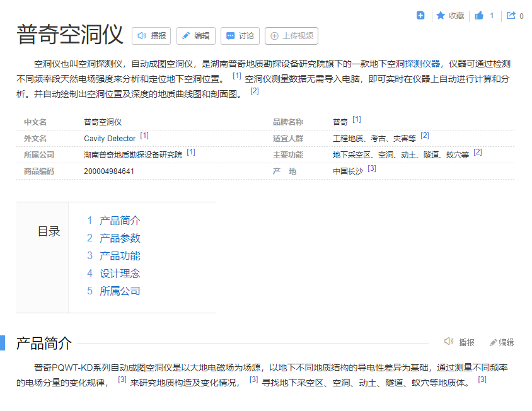Click the 普奇空洞仪 page title
The width and height of the screenshot is (532, 411).
pyautogui.click(x=70, y=35)
